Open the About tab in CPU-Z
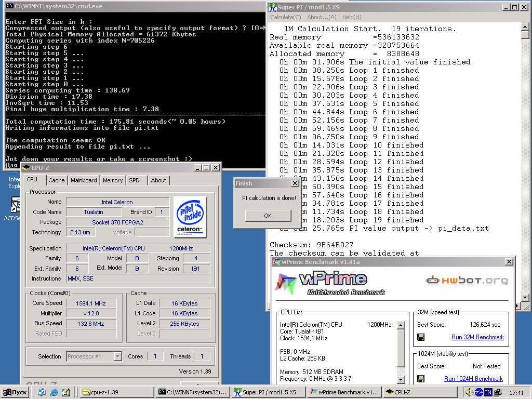This screenshot has height=399, width=532. (158, 180)
